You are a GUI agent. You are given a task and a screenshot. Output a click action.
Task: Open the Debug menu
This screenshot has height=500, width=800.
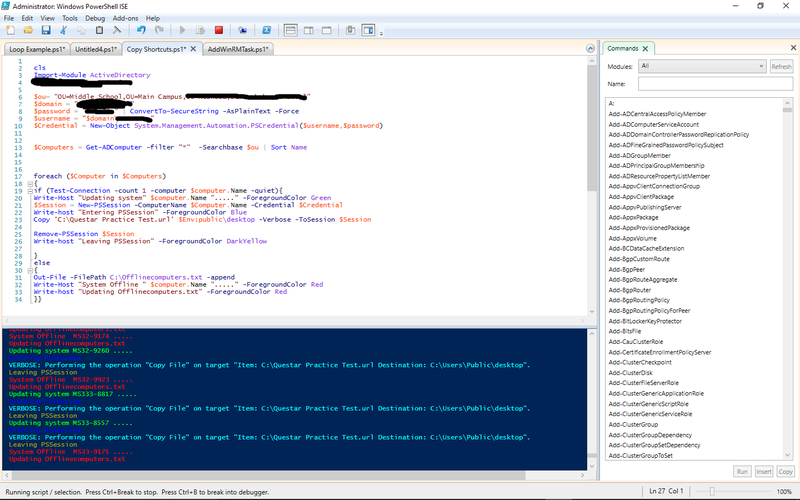(95, 18)
